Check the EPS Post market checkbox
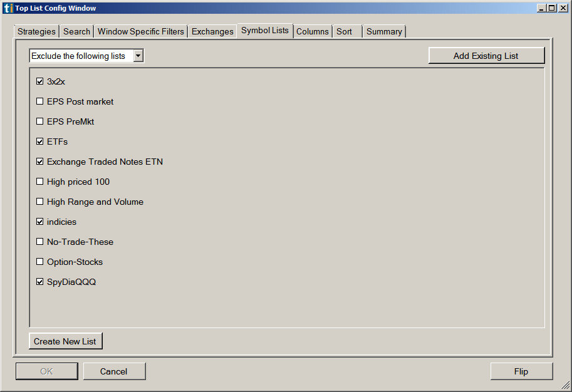 pyautogui.click(x=39, y=101)
